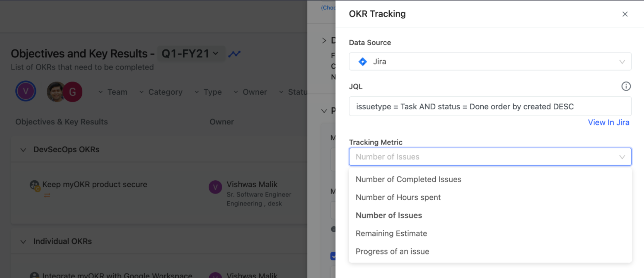Click the Data Source label
Image resolution: width=644 pixels, height=278 pixels.
click(370, 43)
